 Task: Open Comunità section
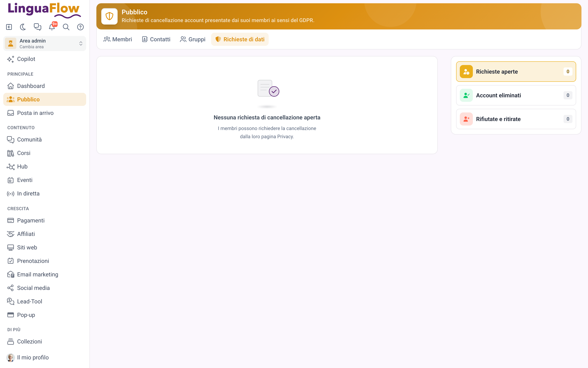pos(45,139)
